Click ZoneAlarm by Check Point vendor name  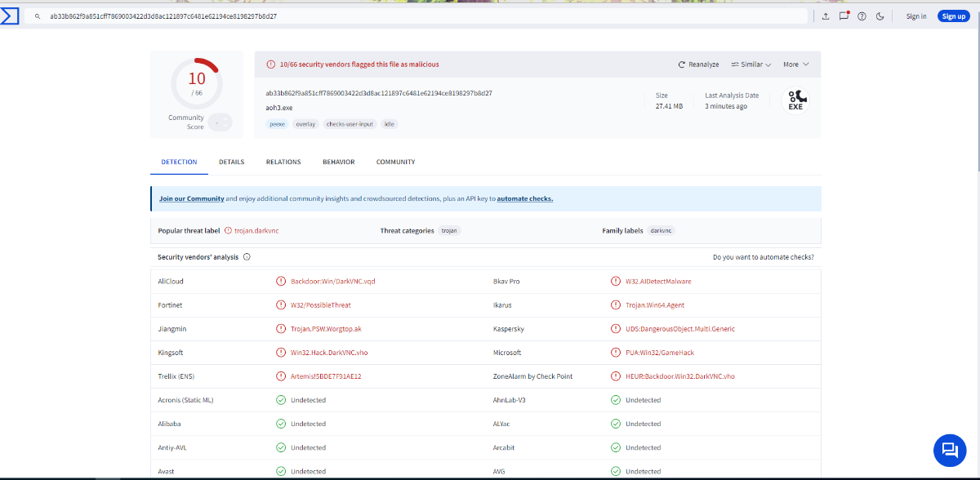coord(532,376)
